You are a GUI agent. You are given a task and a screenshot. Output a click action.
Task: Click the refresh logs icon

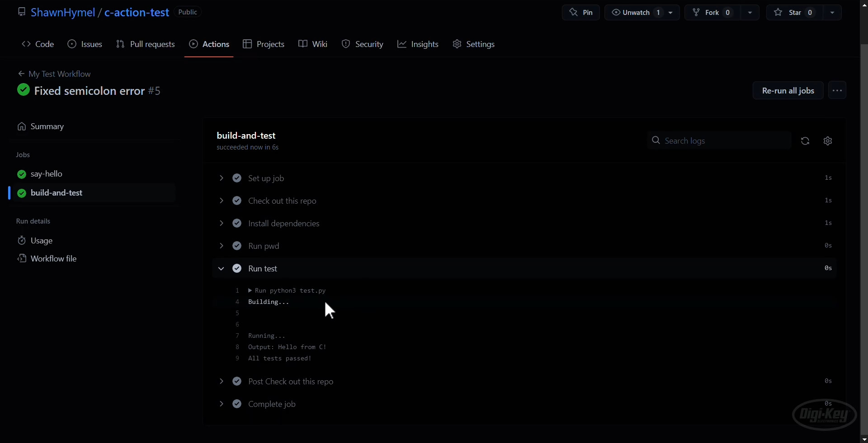805,141
